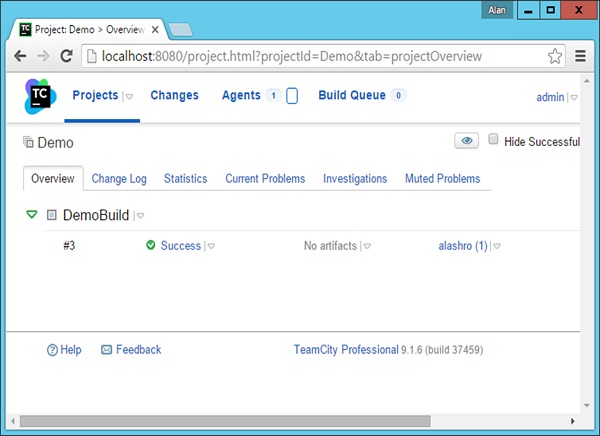
Task: Toggle the eye watch button
Action: 466,141
